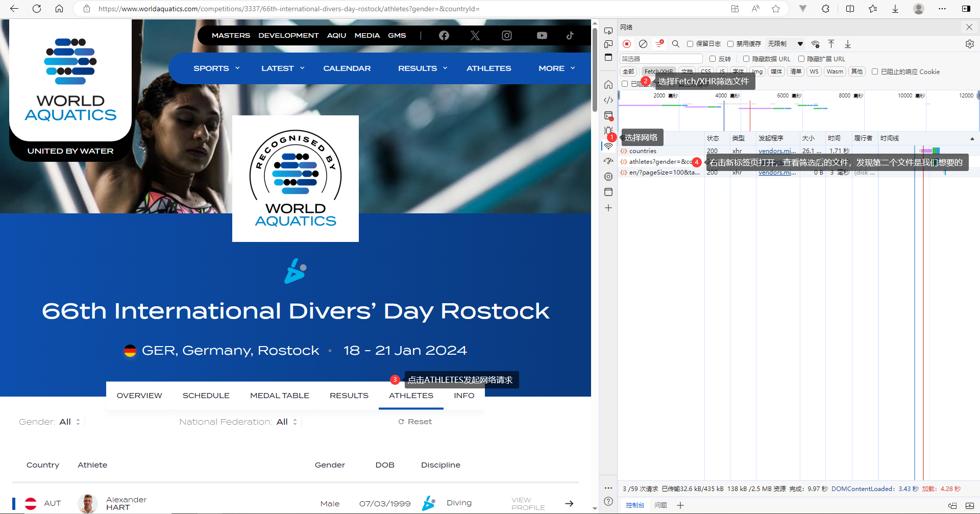Open the Elements panel code icon
The width and height of the screenshot is (980, 514).
pos(608,100)
